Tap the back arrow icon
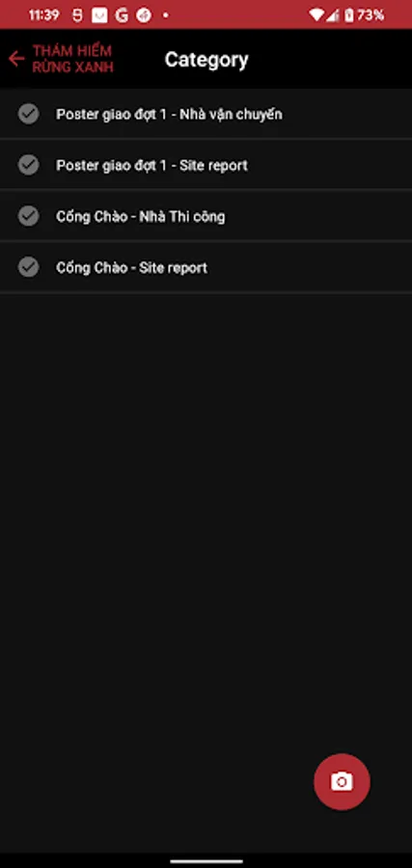 [16, 59]
